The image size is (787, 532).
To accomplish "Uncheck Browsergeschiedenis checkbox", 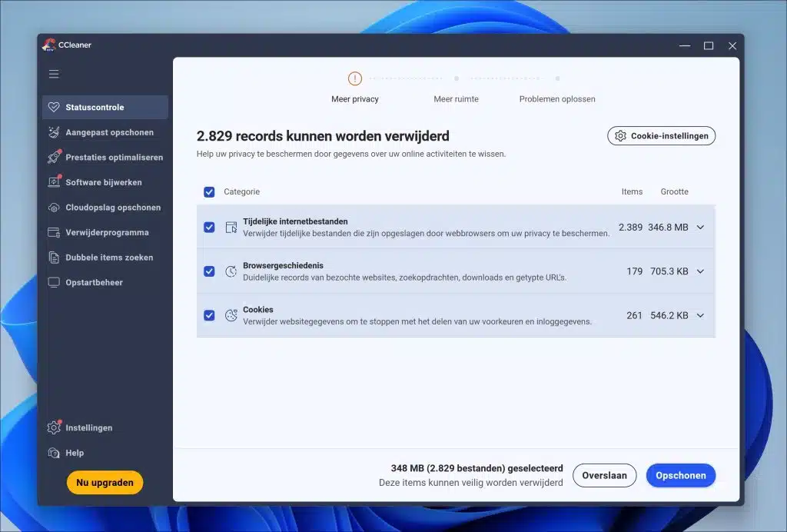I will [209, 271].
